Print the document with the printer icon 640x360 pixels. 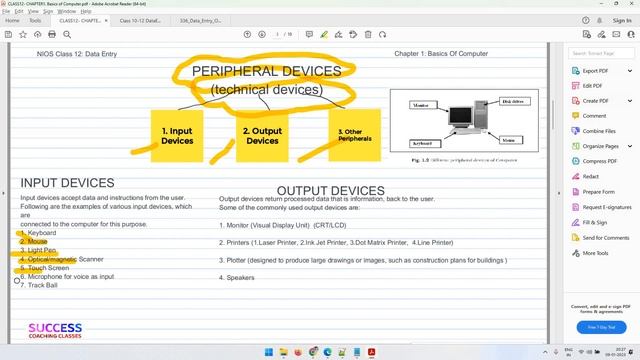pyautogui.click(x=52, y=35)
